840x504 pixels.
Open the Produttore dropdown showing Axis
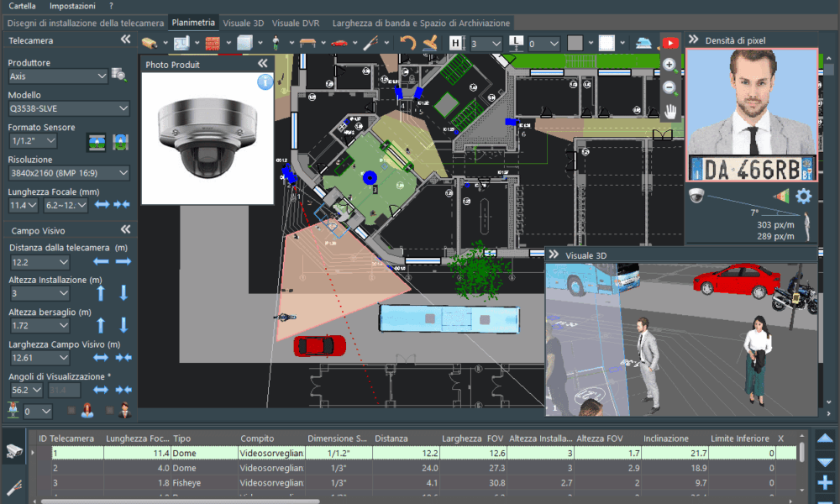pos(58,76)
